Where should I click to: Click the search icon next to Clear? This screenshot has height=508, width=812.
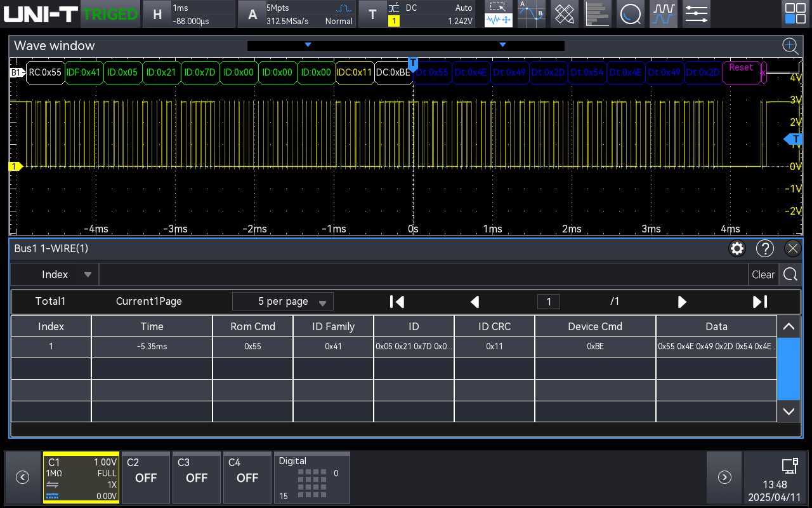pos(790,274)
